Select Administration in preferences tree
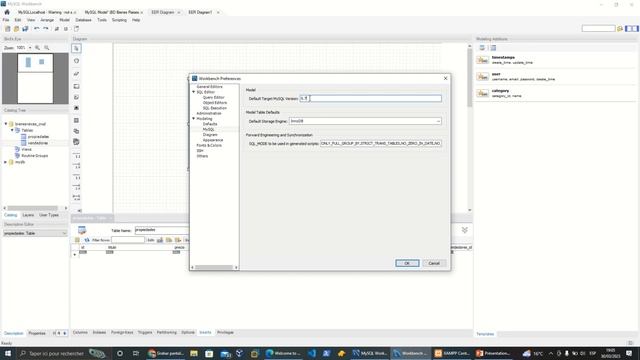 pyautogui.click(x=209, y=113)
